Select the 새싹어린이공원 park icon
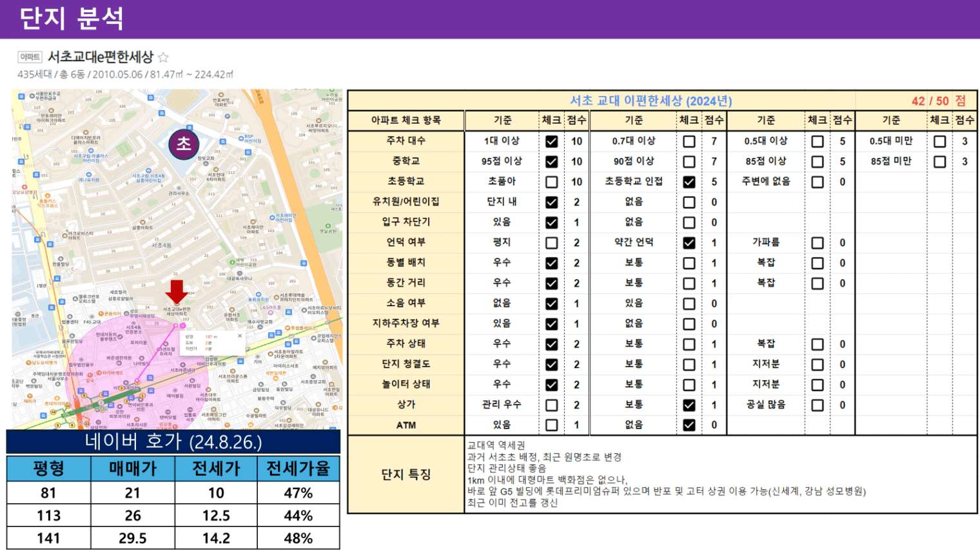 [x=232, y=262]
